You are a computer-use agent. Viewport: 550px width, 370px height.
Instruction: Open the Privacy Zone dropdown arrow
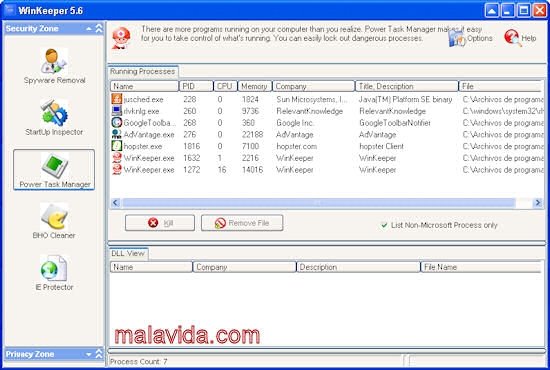[x=89, y=355]
